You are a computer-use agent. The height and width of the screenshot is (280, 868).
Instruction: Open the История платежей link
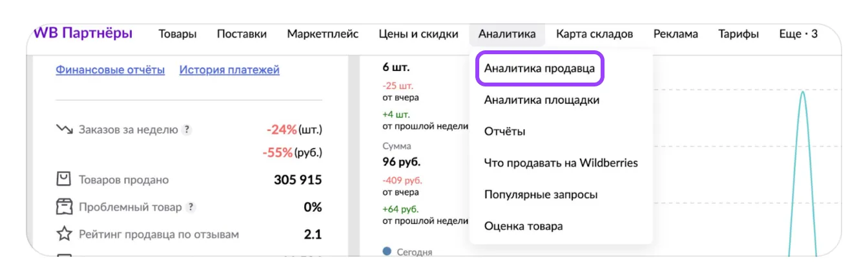click(x=229, y=70)
